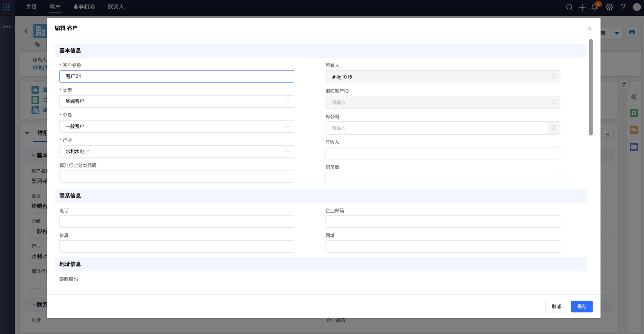644x334 pixels.
Task: Open the notifications bell
Action: tap(594, 7)
